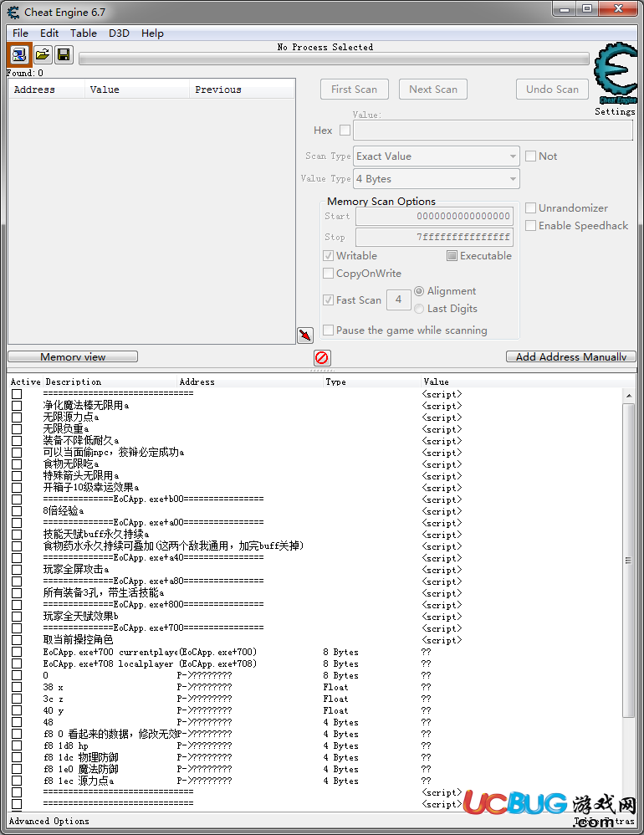
Task: Click the scan progress bar
Action: pyautogui.click(x=334, y=59)
